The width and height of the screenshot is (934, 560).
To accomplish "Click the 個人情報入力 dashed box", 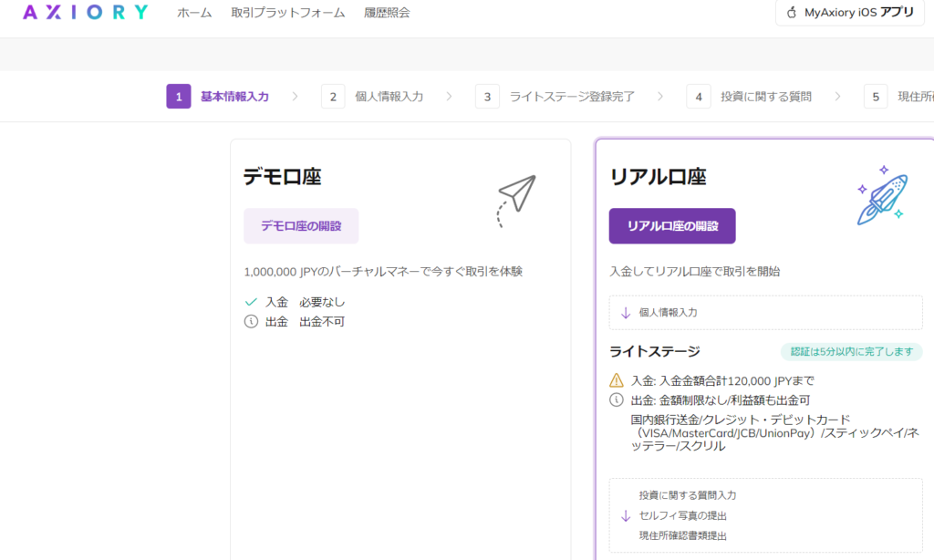I will pyautogui.click(x=765, y=312).
